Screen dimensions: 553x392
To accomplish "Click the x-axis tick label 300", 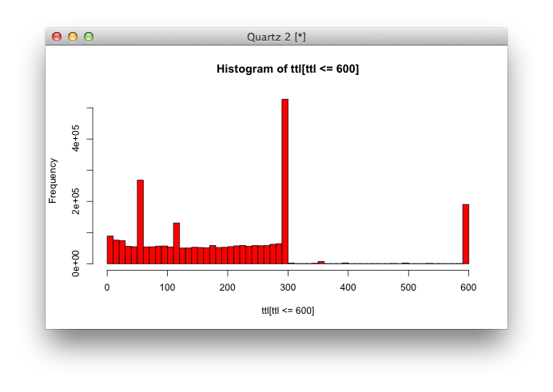I will [288, 288].
